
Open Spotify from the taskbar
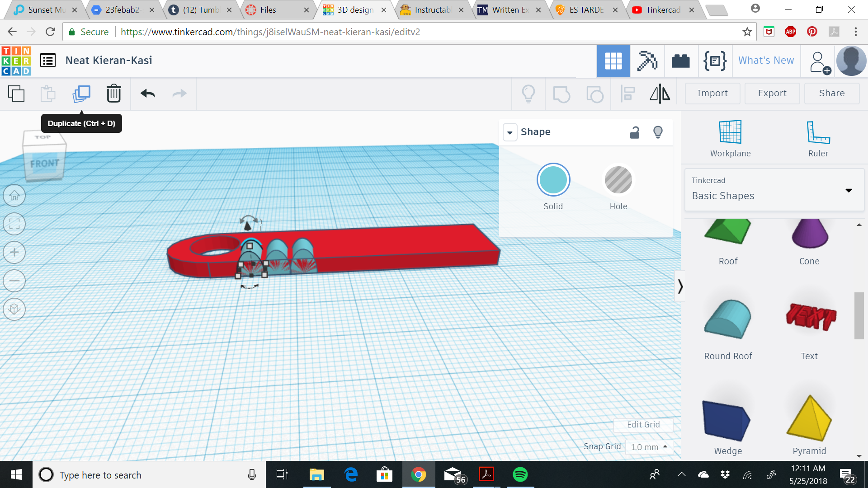click(x=520, y=474)
